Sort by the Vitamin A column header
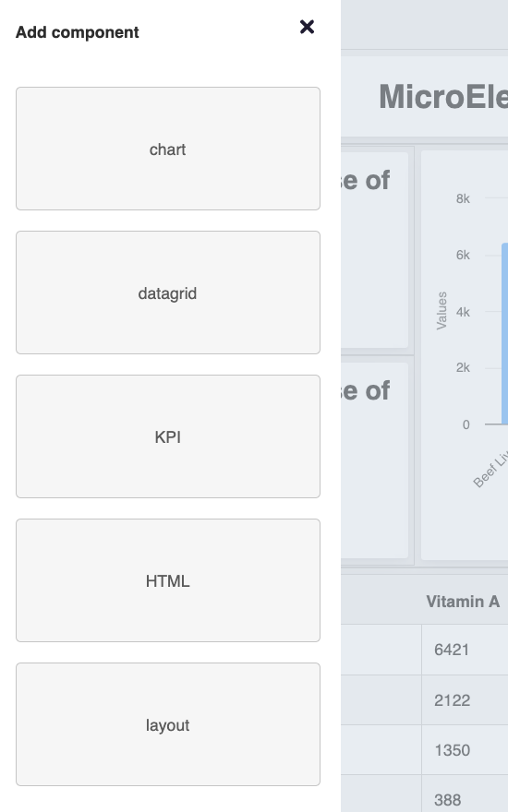Viewport: 508px width, 812px height. [x=463, y=602]
